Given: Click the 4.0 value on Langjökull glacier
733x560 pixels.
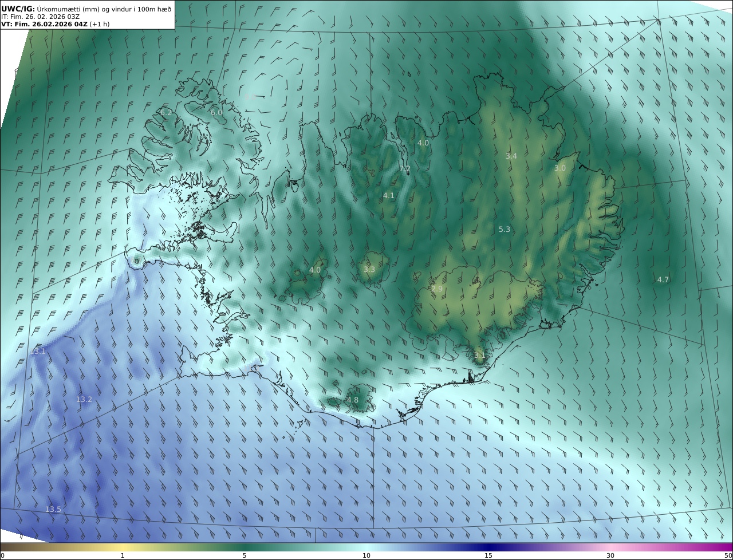Looking at the screenshot, I should (x=315, y=270).
